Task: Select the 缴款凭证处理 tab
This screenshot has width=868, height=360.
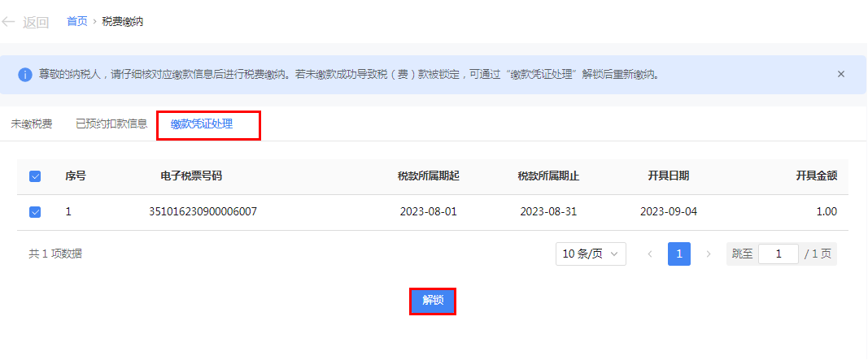Action: pos(202,124)
